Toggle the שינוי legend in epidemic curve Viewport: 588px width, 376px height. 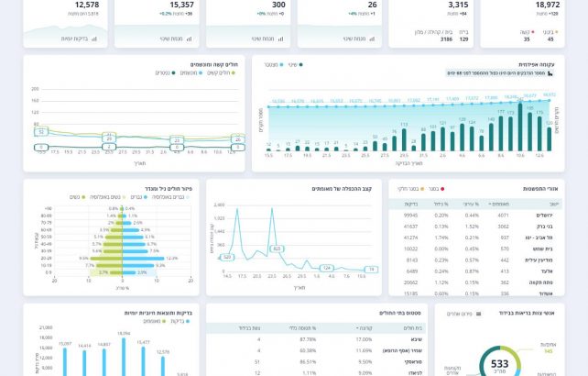(x=293, y=65)
